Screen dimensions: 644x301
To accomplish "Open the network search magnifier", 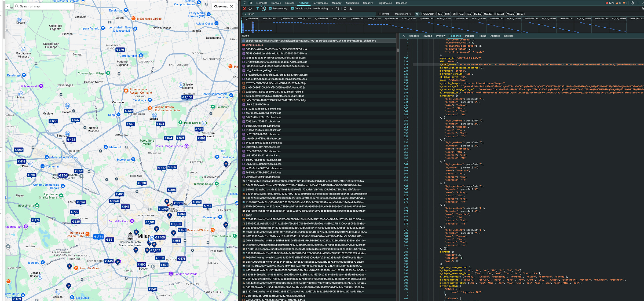I will pos(263,9).
